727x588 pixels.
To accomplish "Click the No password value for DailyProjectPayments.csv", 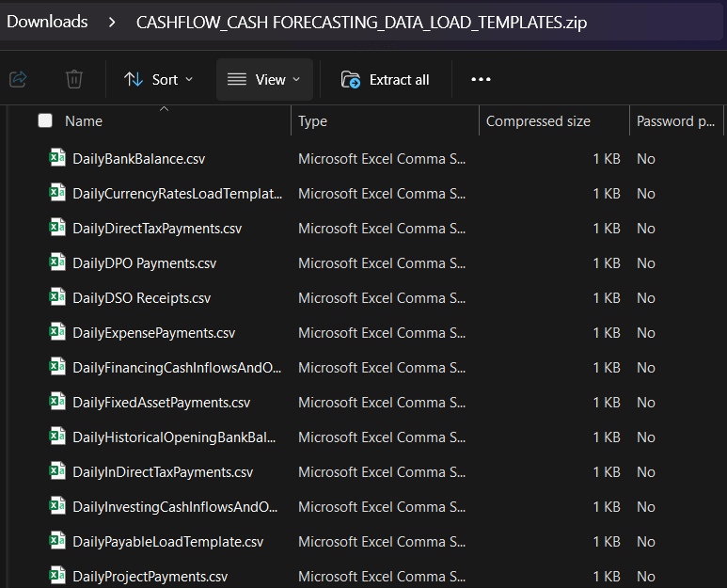I will (x=646, y=577).
